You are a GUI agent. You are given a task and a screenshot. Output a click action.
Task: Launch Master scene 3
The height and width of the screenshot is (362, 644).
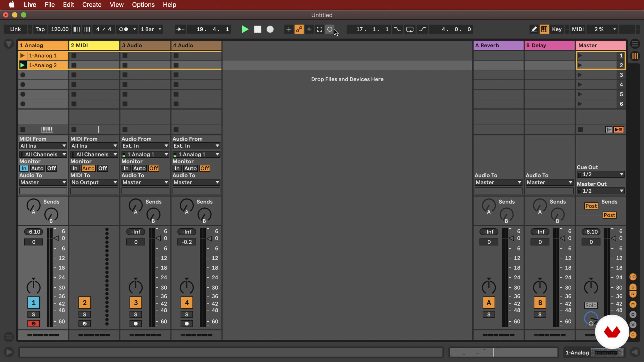click(x=580, y=75)
